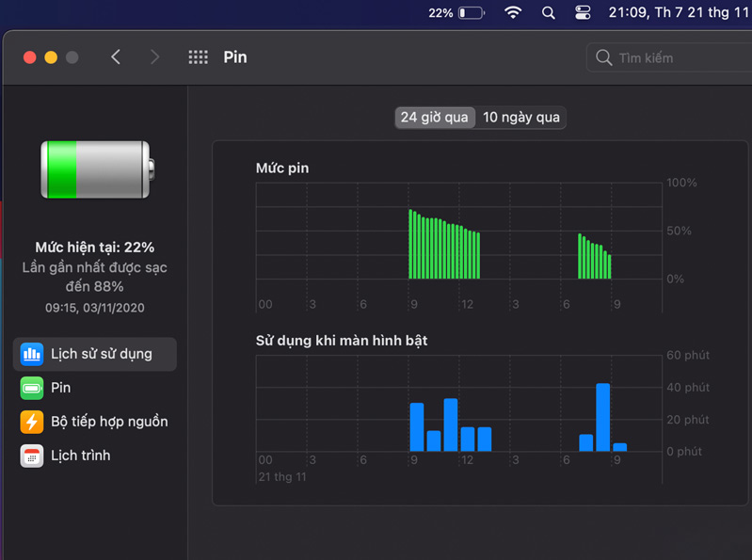Image resolution: width=752 pixels, height=560 pixels.
Task: Select Lịch trình in sidebar
Action: [x=81, y=456]
